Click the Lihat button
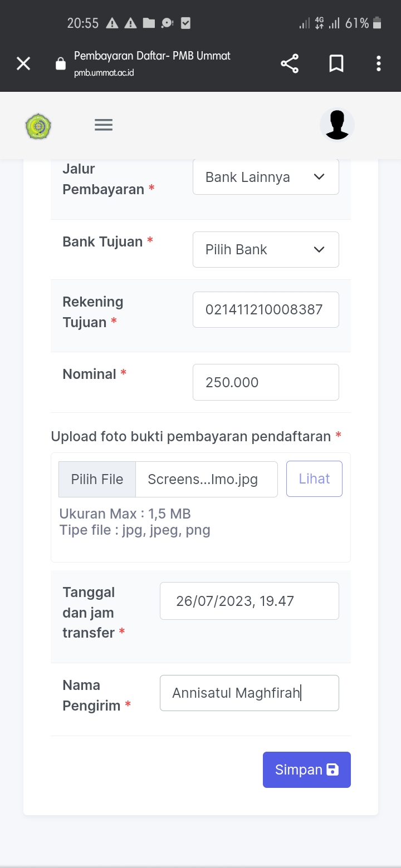 click(x=314, y=479)
